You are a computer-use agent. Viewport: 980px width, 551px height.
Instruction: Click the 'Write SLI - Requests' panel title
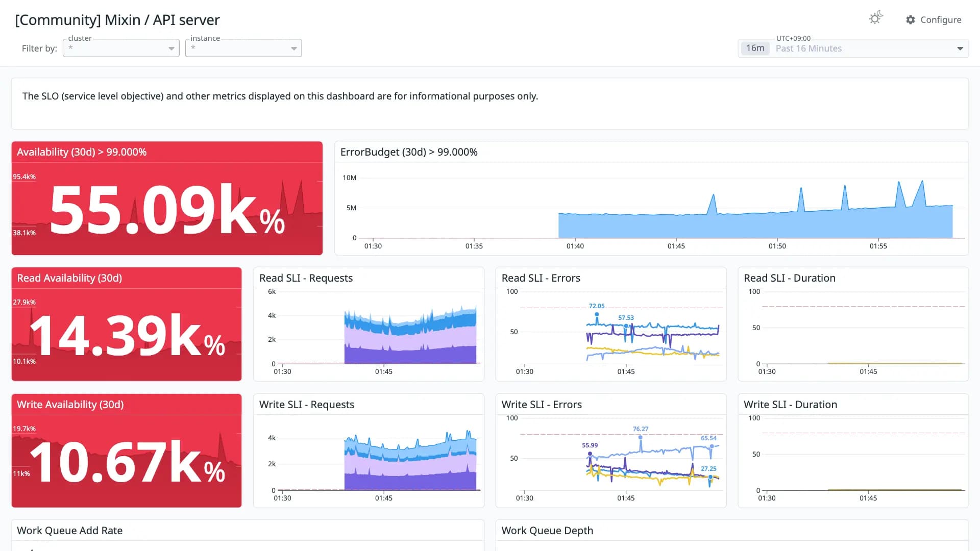pyautogui.click(x=307, y=405)
